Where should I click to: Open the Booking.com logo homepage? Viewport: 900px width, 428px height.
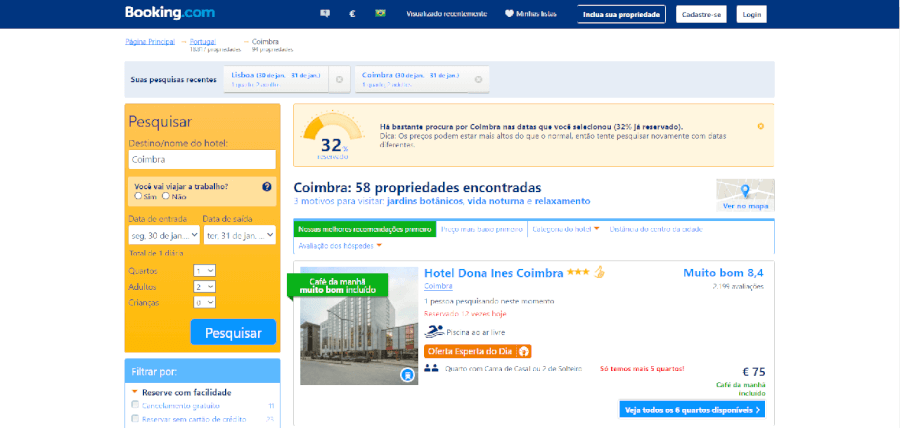170,13
